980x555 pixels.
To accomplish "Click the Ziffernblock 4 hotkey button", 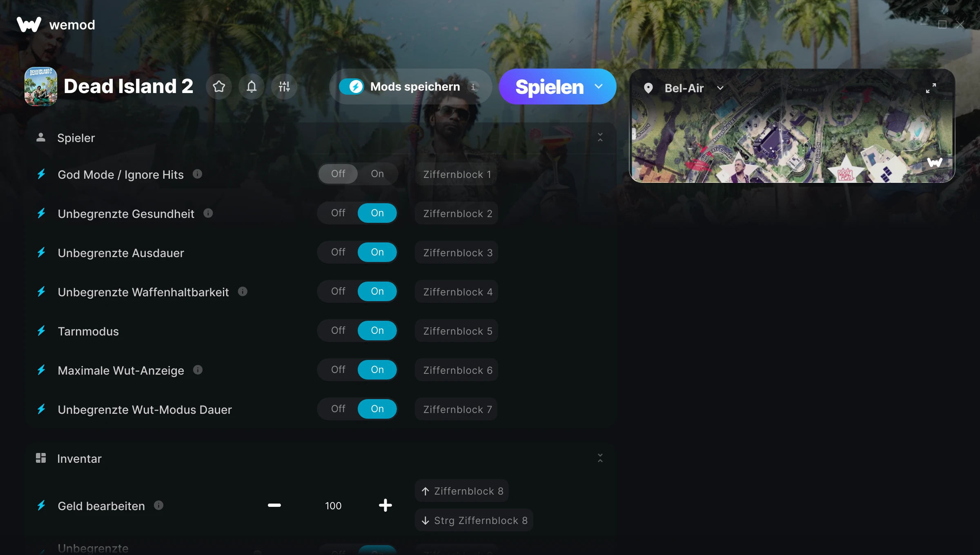I will click(x=457, y=291).
